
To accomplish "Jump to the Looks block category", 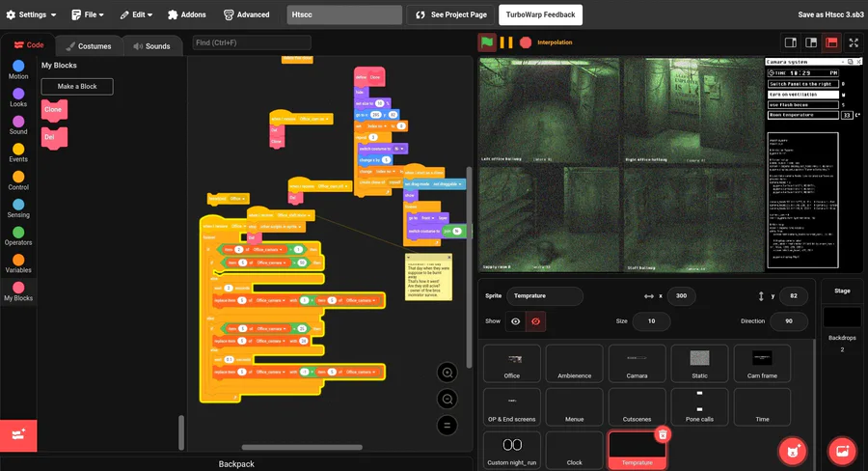I will pos(18,97).
